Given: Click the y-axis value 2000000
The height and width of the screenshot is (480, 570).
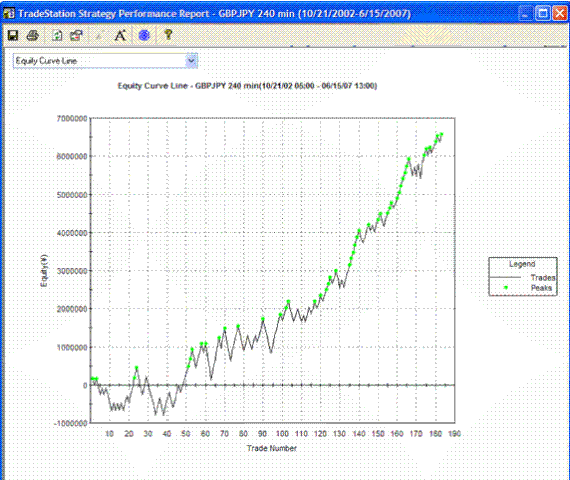Looking at the screenshot, I should pyautogui.click(x=72, y=309).
